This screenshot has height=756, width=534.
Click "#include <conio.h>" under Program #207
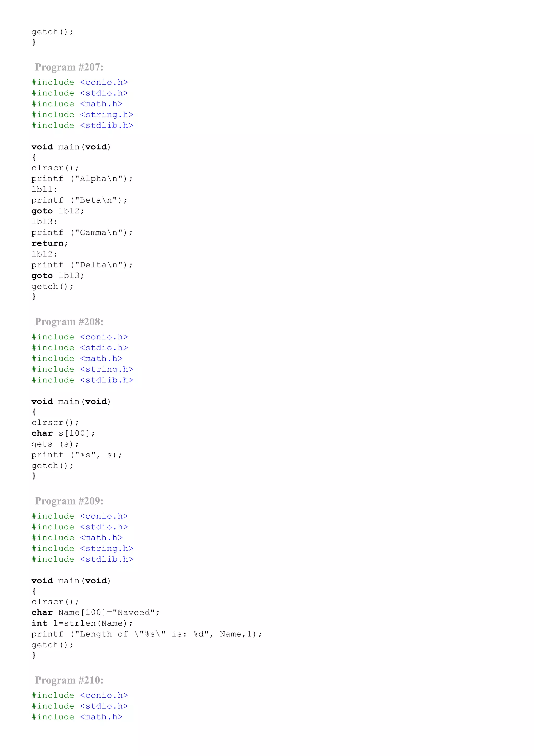click(x=80, y=82)
